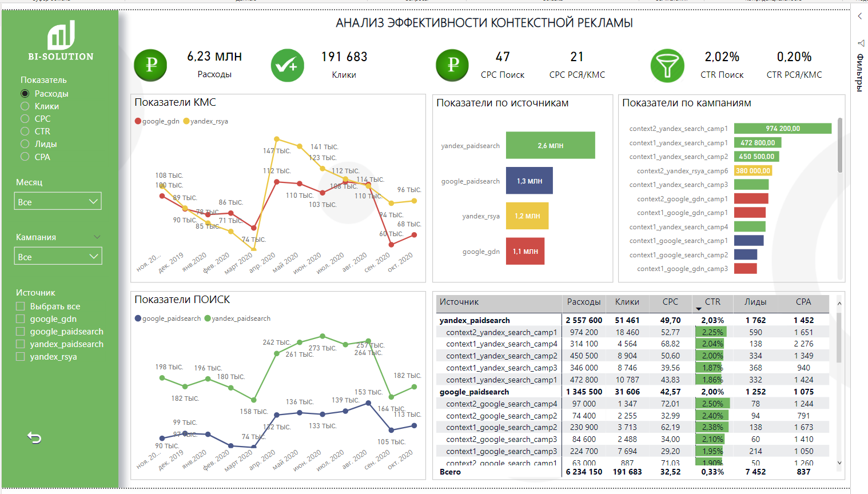This screenshot has height=494, width=868.
Task: Select context2_google_search_camp4 table row
Action: point(633,404)
